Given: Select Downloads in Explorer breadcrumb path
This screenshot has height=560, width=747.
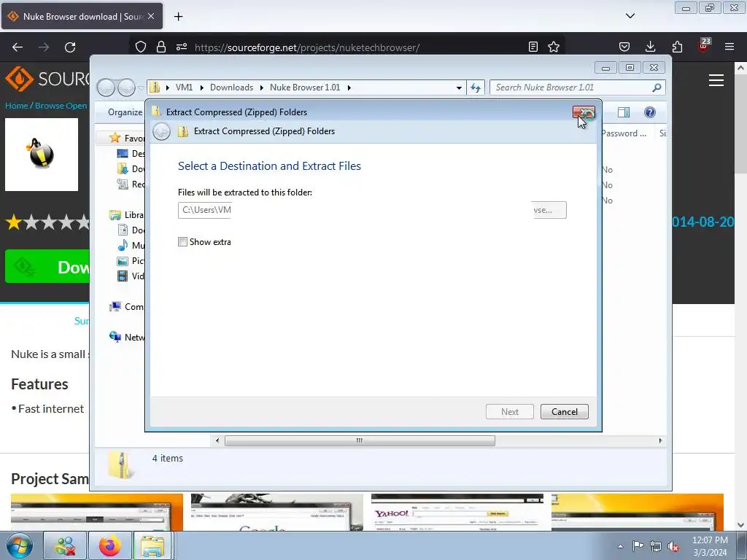Looking at the screenshot, I should tap(231, 87).
